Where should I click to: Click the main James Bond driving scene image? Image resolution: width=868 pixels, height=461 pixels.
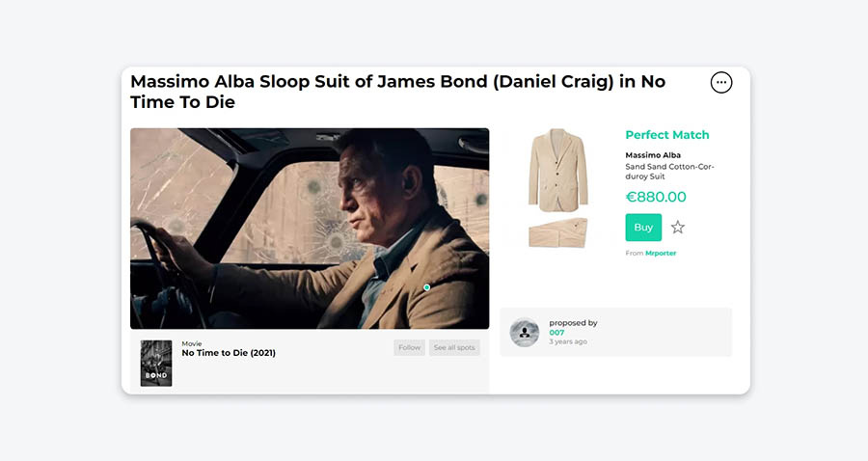coord(309,229)
